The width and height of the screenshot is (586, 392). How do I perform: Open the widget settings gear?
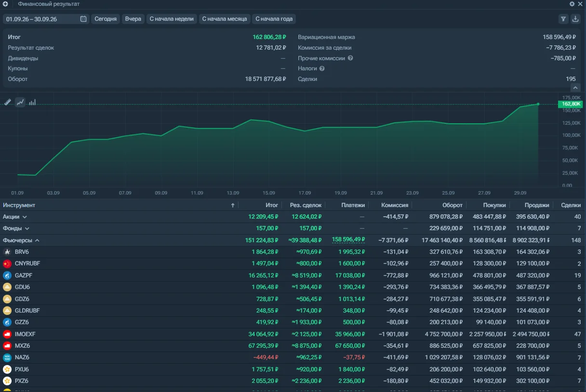coord(572,4)
